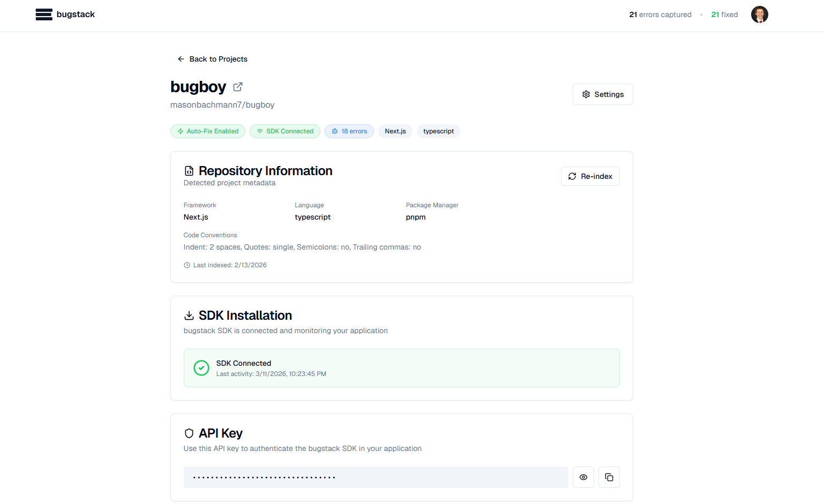Click the lightning icon on Auto-Fix Enabled badge
The width and height of the screenshot is (824, 504).
[179, 131]
